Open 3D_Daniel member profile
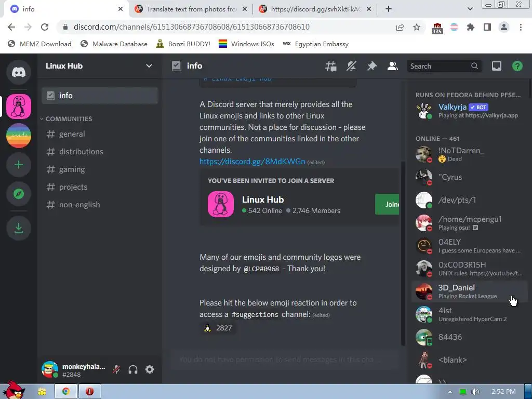 469,291
